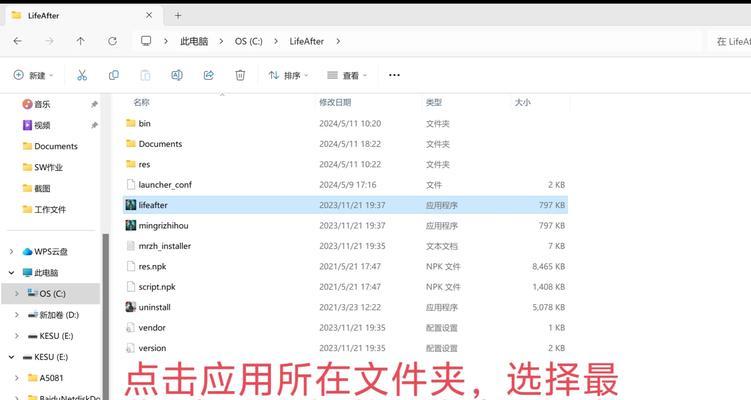Open the 查看 (View) dropdown
The height and width of the screenshot is (400, 751).
pyautogui.click(x=347, y=75)
